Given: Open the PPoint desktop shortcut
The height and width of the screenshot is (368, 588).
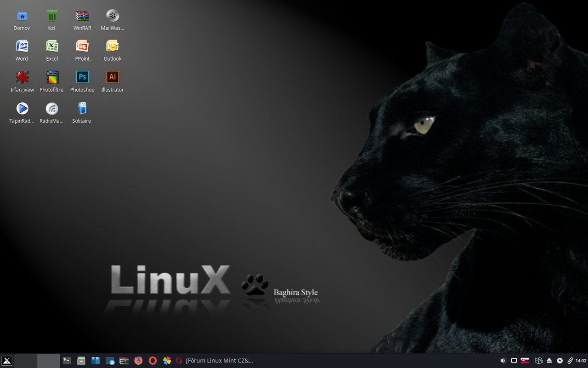Looking at the screenshot, I should point(82,51).
